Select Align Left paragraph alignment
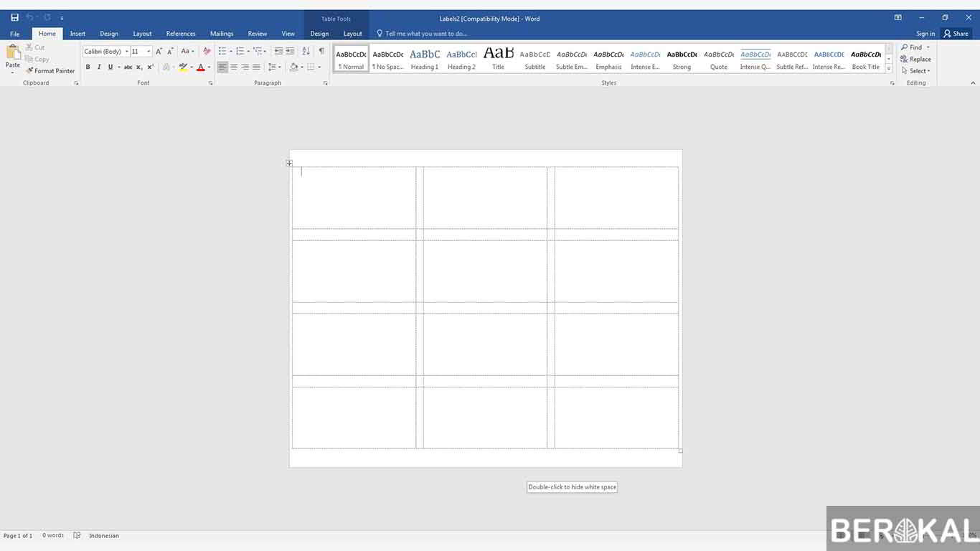Screen dimensions: 980x551 click(222, 67)
